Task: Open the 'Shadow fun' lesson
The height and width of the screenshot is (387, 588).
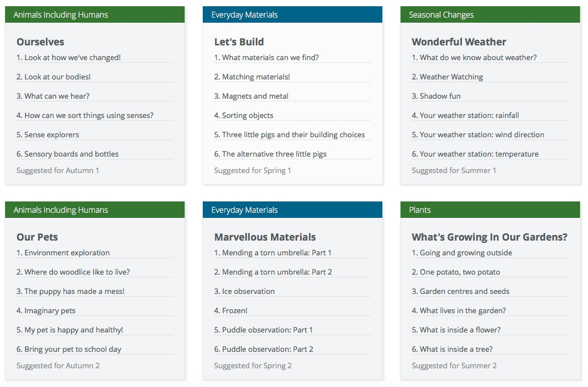Action: (436, 96)
